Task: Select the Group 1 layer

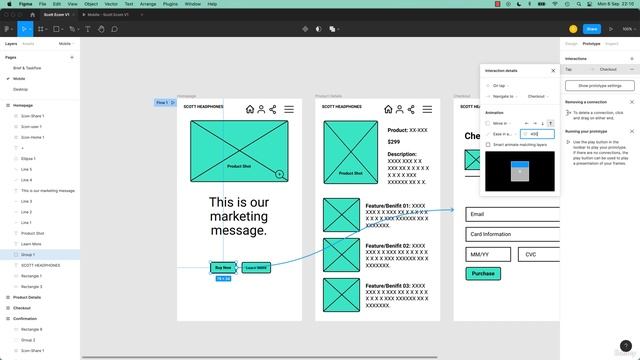Action: (x=40, y=255)
